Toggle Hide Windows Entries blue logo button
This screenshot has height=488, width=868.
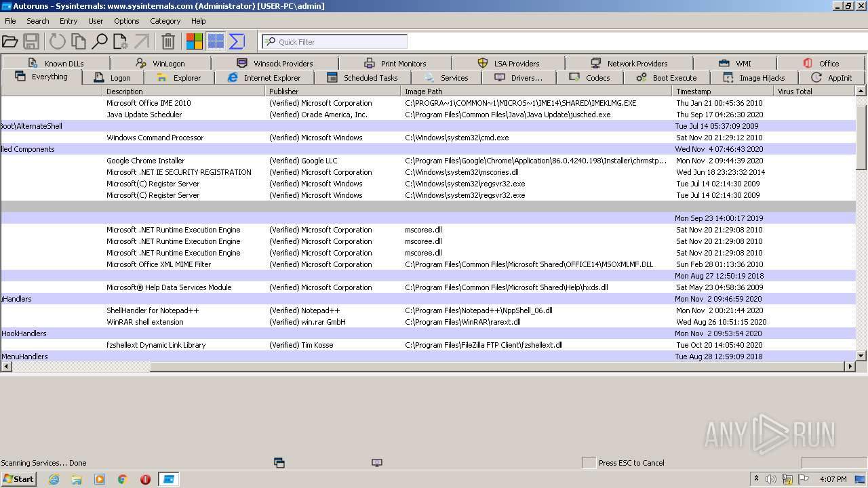point(216,42)
